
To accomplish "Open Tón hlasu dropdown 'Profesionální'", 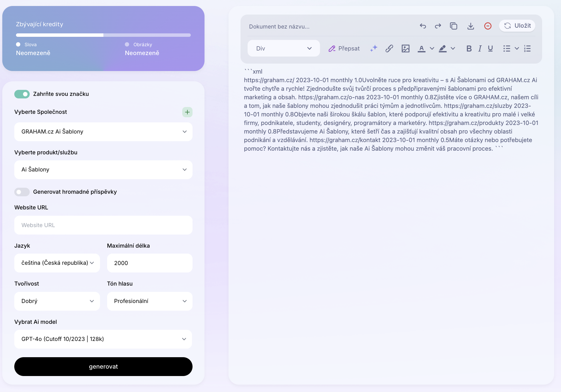I will coord(150,301).
